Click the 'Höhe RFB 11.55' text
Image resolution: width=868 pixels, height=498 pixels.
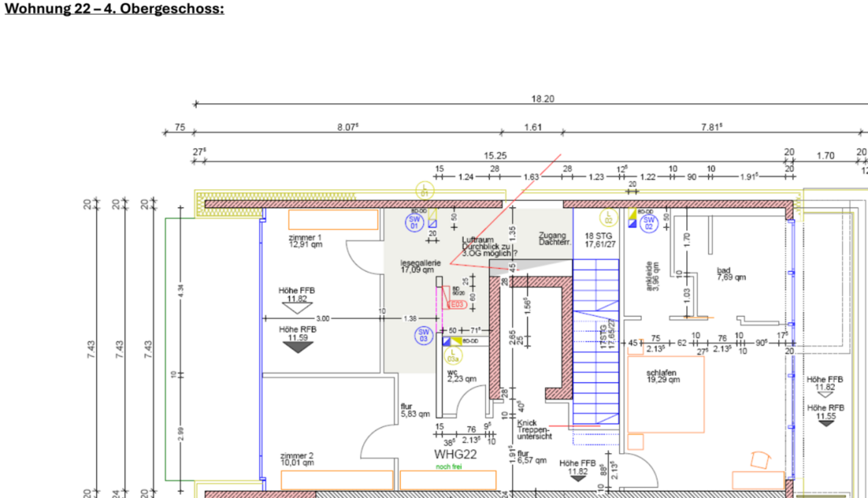click(826, 411)
